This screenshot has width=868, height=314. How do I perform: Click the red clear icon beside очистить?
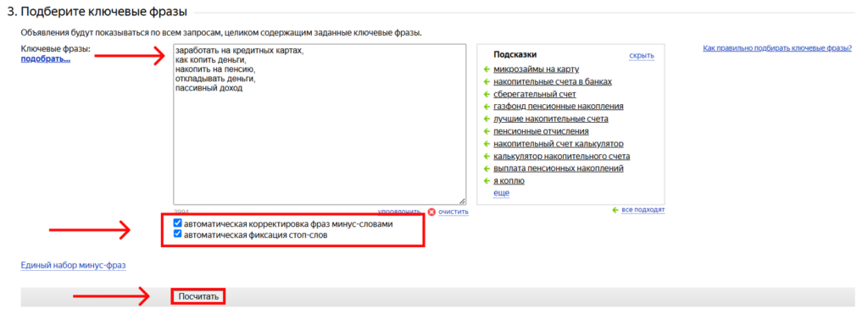pos(431,212)
